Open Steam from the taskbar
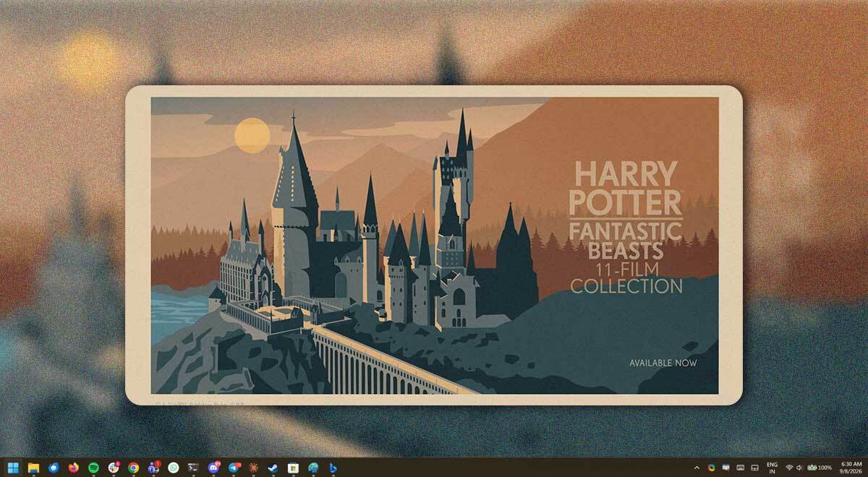The image size is (868, 477). (x=273, y=468)
